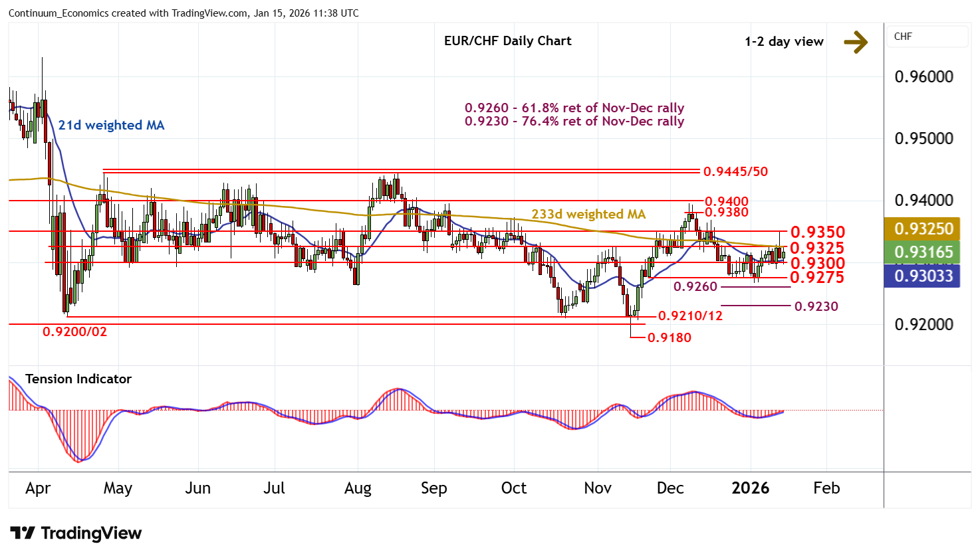Click the Aug label on the time axis

[x=358, y=488]
